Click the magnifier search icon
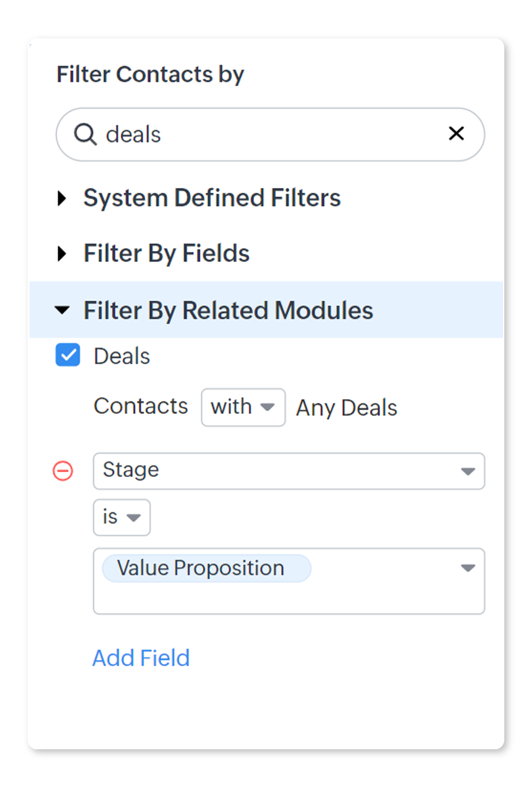This screenshot has width=532, height=787. pyautogui.click(x=85, y=134)
